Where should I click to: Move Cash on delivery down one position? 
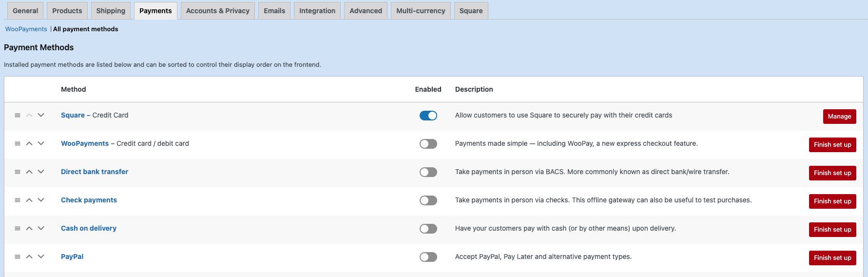click(41, 229)
